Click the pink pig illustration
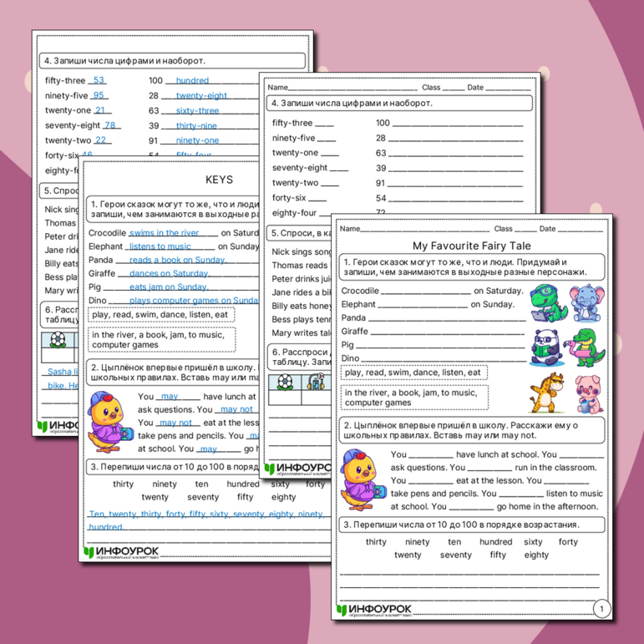Image resolution: width=644 pixels, height=644 pixels. tap(589, 394)
